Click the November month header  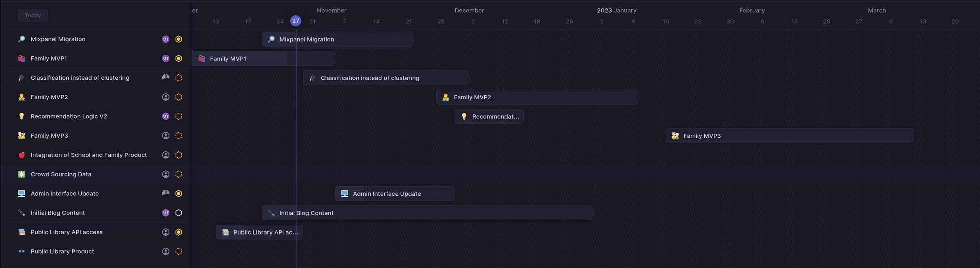[332, 10]
